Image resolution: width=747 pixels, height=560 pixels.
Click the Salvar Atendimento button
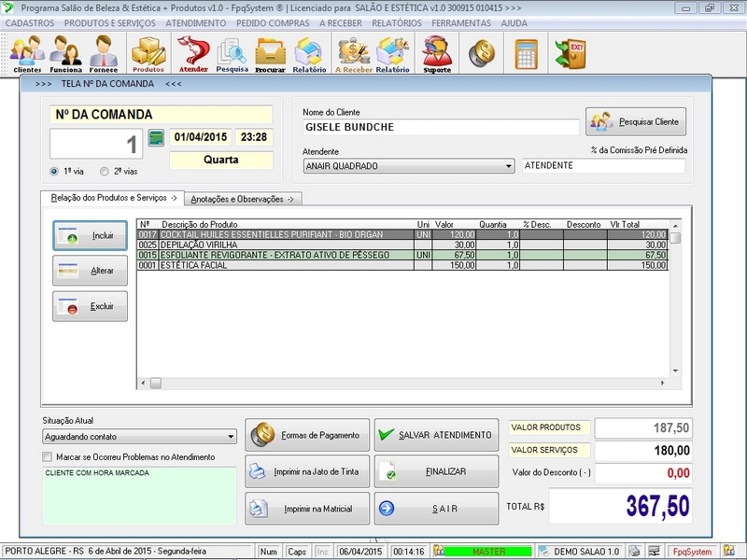pos(436,435)
